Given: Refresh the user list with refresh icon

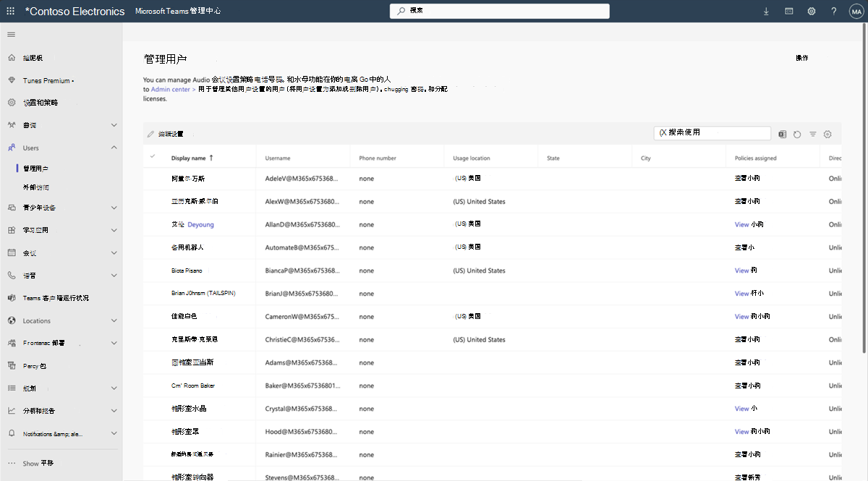Looking at the screenshot, I should point(797,134).
